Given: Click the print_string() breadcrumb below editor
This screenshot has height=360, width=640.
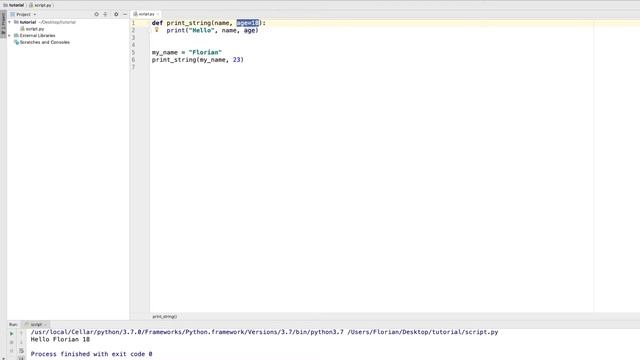Looking at the screenshot, I should click(x=164, y=317).
